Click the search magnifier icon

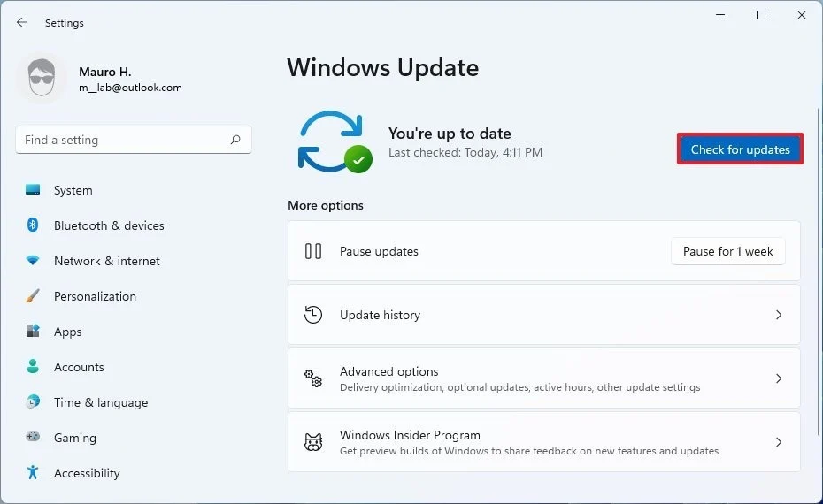[x=235, y=140]
